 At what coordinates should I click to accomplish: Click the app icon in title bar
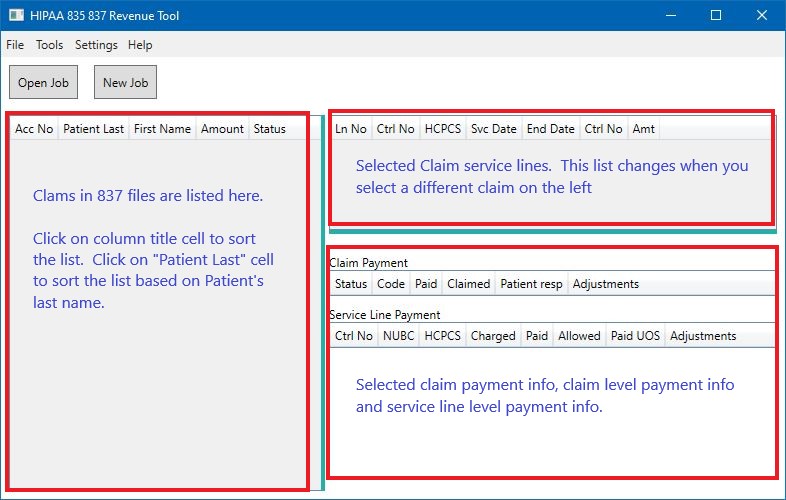pos(16,15)
